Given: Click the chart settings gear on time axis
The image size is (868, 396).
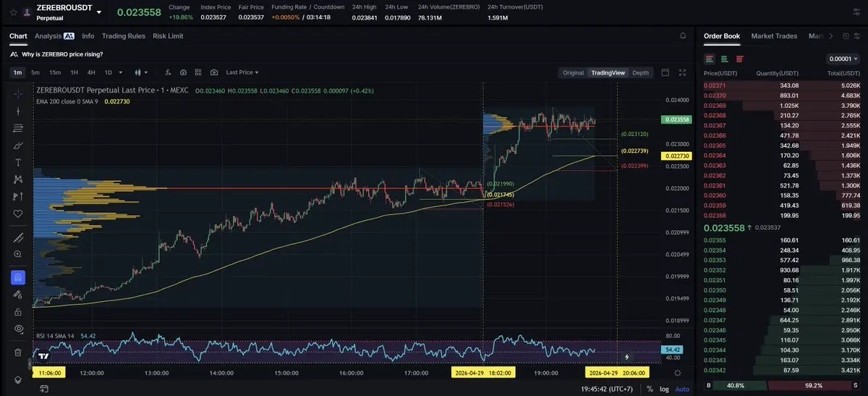Looking at the screenshot, I should coord(677,372).
